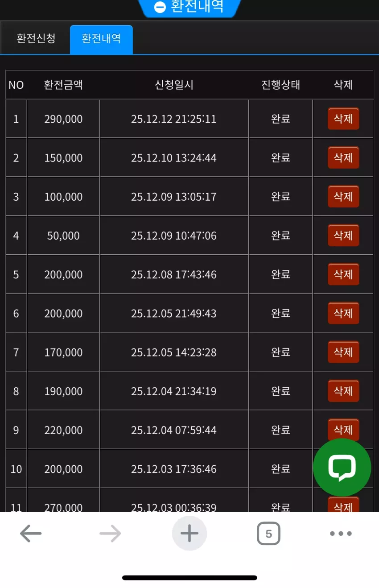Remove row 4 entry of 50,000

click(x=343, y=235)
